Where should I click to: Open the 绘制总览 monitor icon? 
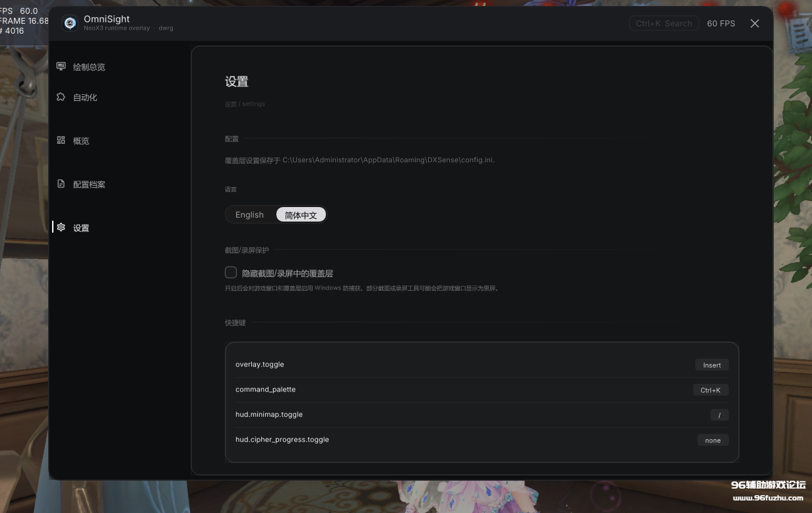(x=61, y=67)
